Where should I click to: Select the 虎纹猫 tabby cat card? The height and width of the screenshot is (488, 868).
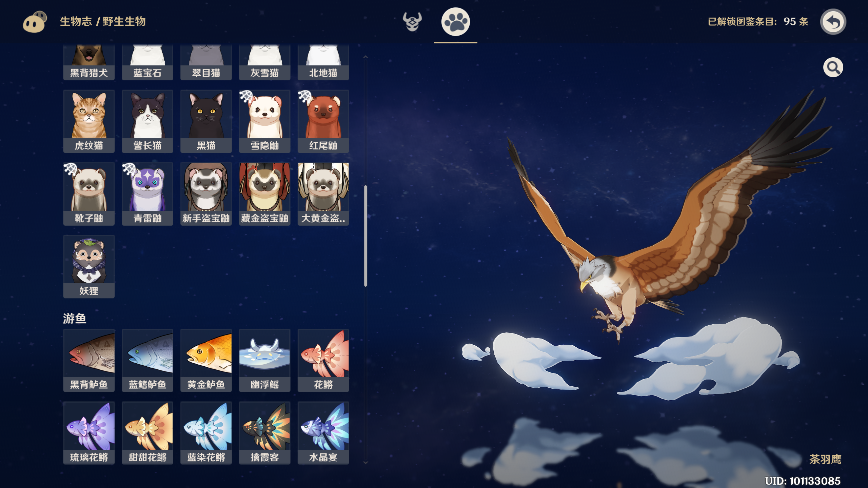click(x=89, y=121)
